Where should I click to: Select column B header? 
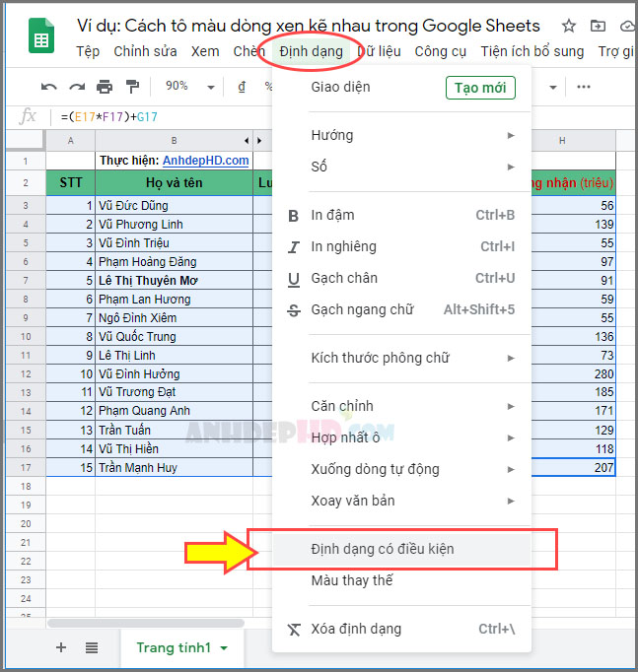pyautogui.click(x=174, y=141)
